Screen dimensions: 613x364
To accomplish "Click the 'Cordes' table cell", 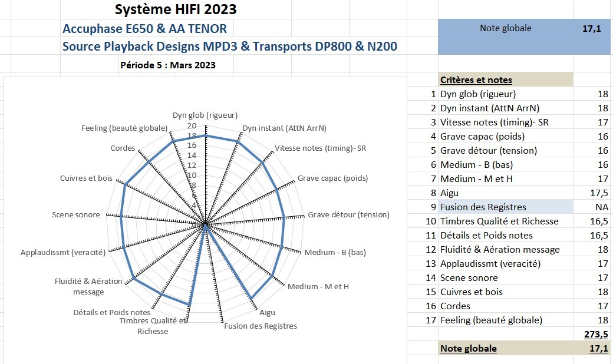I will point(506,306).
